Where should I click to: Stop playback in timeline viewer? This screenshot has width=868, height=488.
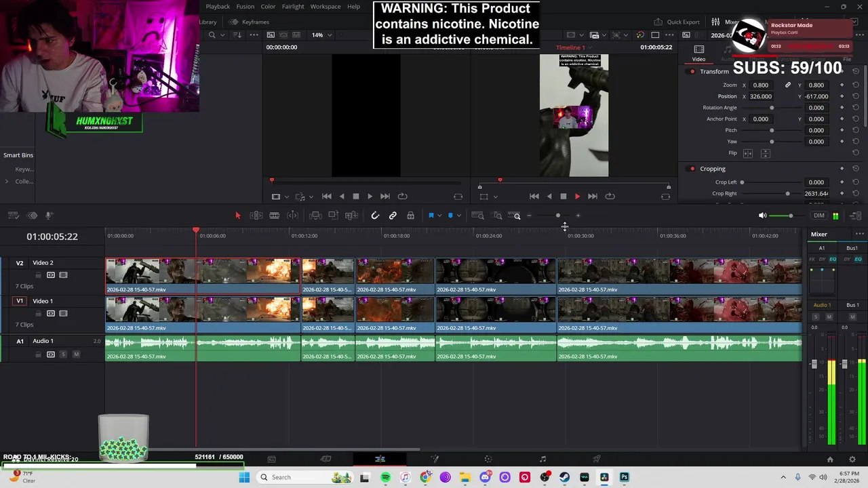pyautogui.click(x=563, y=197)
